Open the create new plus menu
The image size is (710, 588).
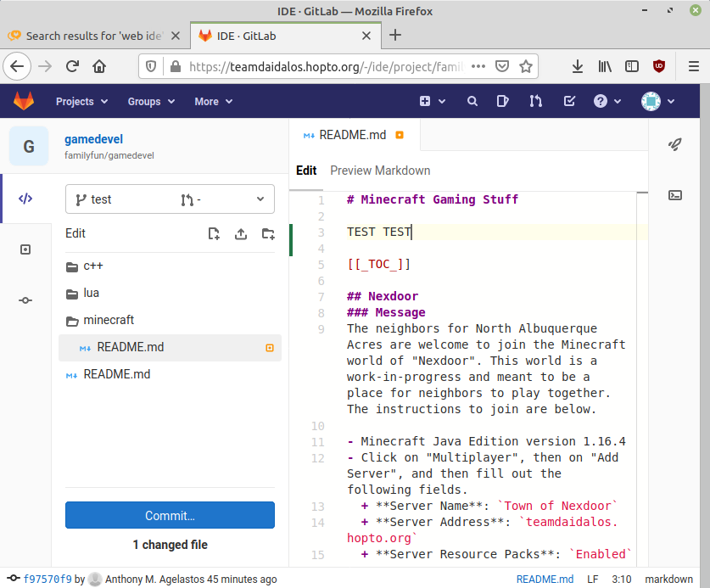click(432, 102)
